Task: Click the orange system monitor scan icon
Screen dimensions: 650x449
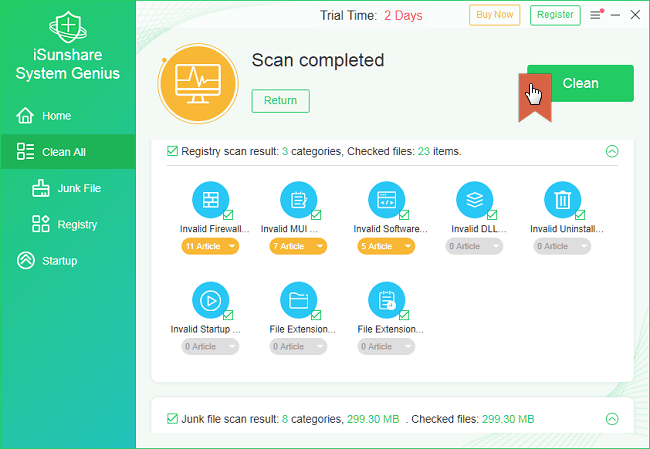Action: (198, 83)
